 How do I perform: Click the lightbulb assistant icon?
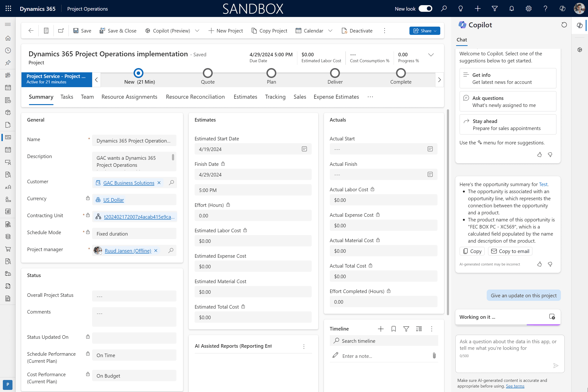click(461, 9)
